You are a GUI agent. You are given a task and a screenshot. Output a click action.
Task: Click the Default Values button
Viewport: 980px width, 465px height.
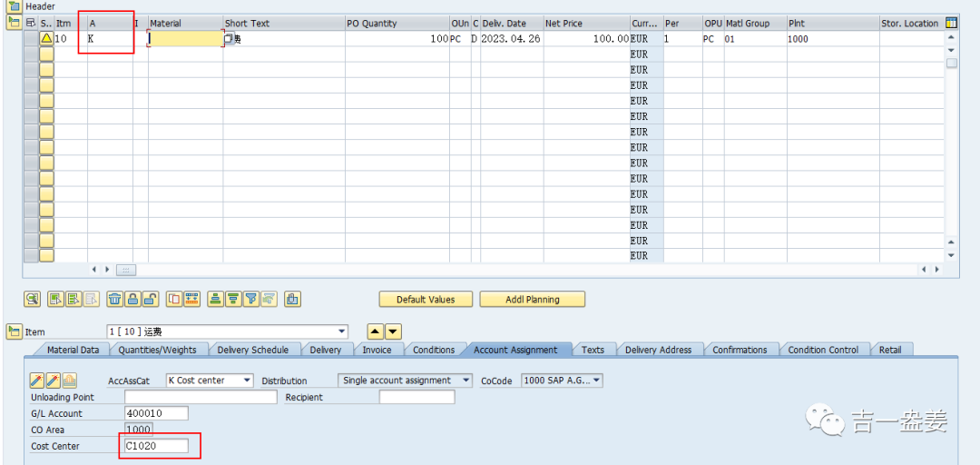426,299
